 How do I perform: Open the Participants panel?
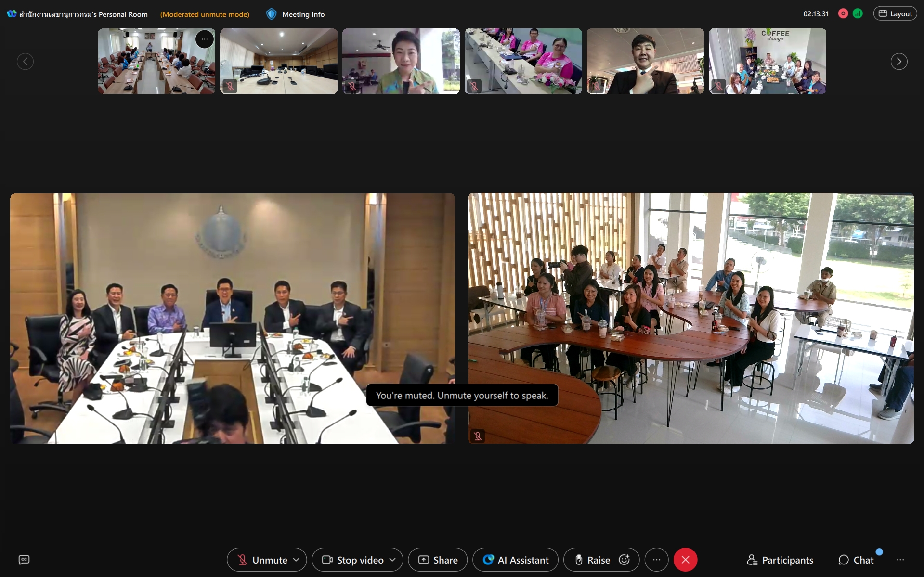(x=780, y=560)
